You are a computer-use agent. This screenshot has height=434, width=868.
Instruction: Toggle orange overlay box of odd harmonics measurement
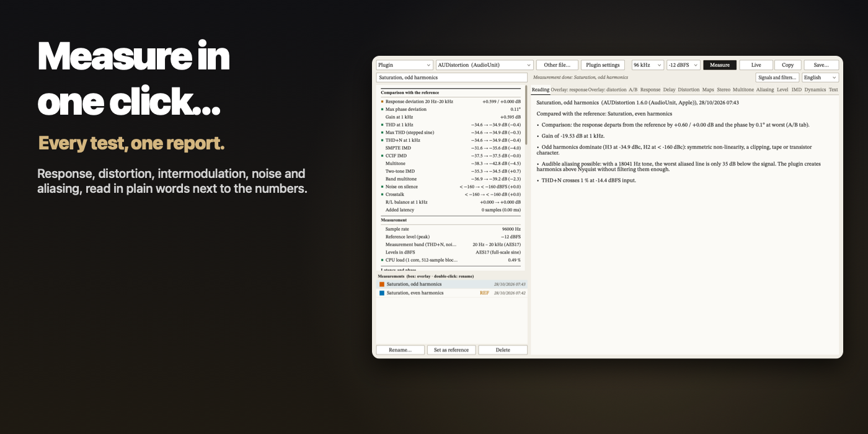click(382, 285)
